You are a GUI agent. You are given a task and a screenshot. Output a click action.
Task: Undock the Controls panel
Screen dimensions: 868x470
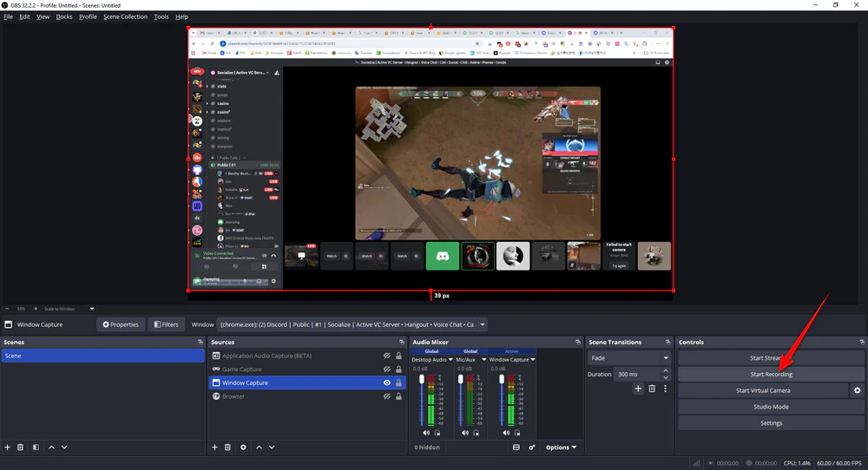pyautogui.click(x=862, y=343)
